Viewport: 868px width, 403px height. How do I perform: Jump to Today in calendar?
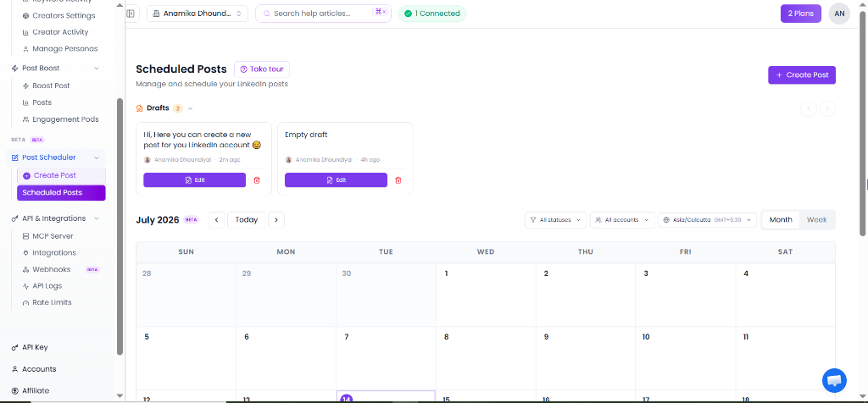[x=247, y=220]
